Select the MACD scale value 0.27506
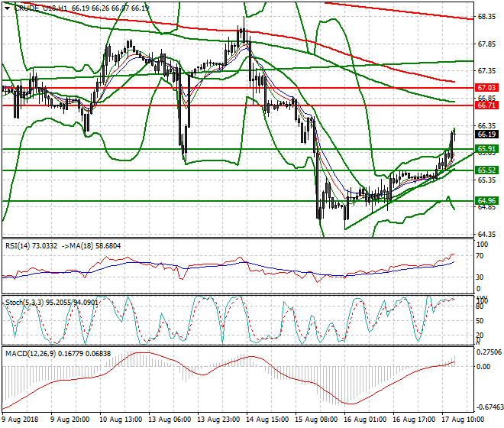Viewport: 504px width, 428px height. pos(489,352)
